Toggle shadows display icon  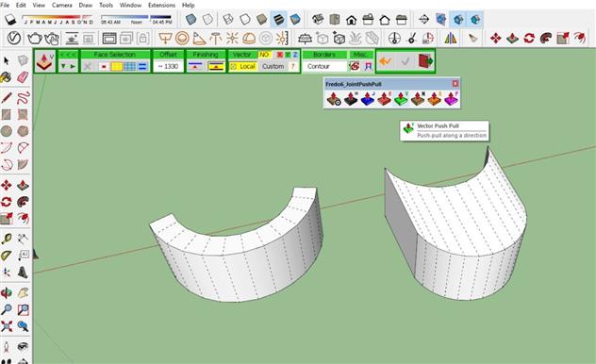[10, 19]
